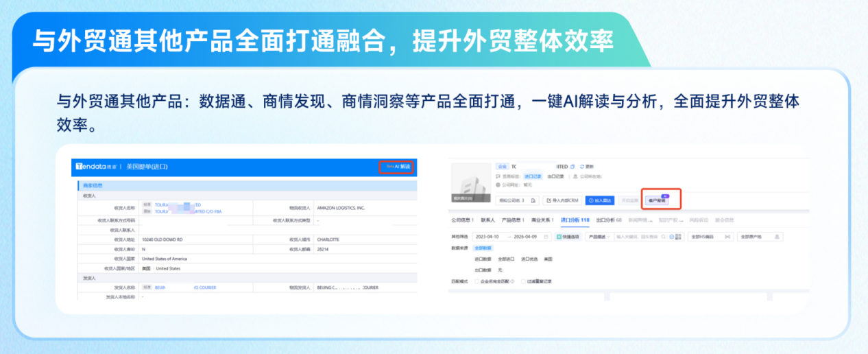Switch to the 进口分析 118 tab
This screenshot has width=868, height=354.
click(x=575, y=220)
